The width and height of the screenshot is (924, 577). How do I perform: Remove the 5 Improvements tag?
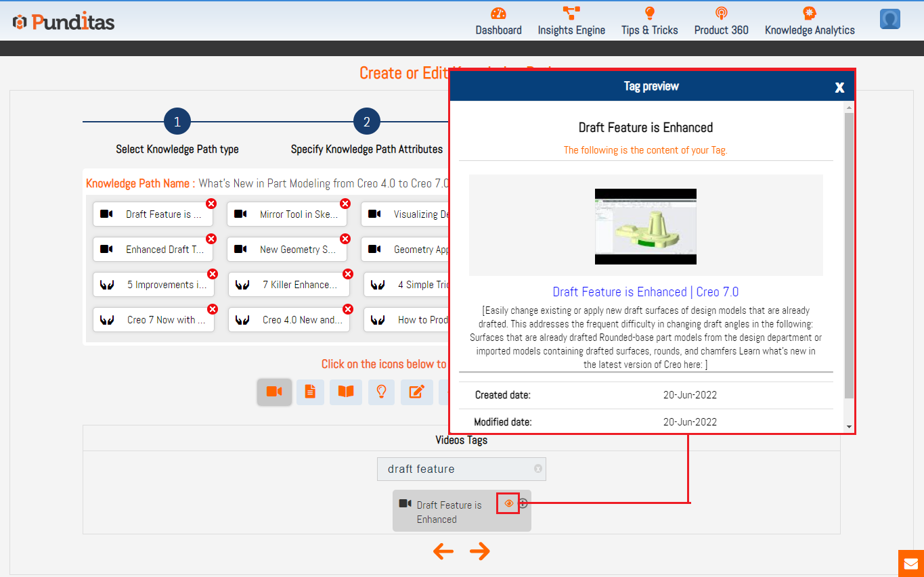click(x=213, y=274)
